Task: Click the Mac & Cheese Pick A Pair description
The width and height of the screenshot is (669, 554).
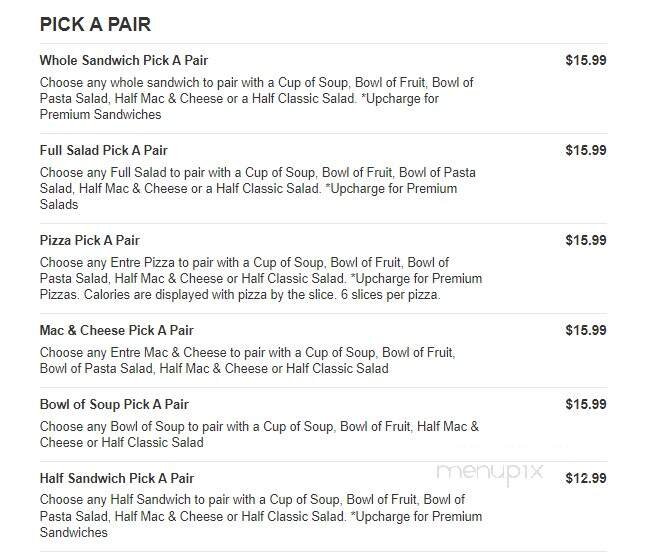Action: coord(247,361)
